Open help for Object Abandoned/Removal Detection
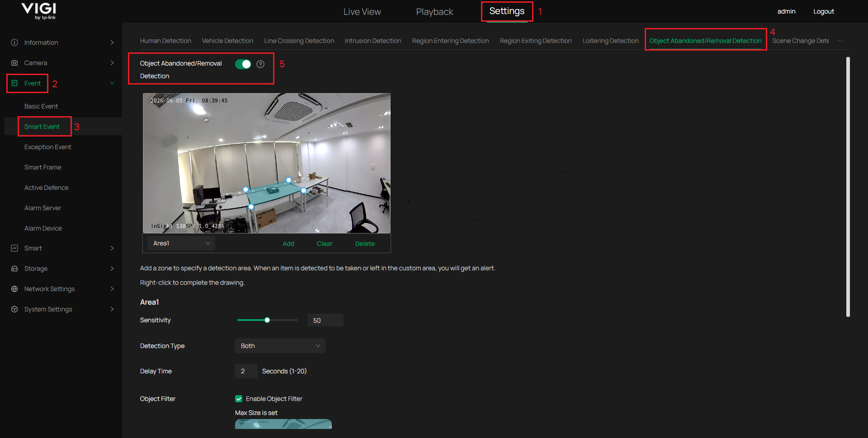This screenshot has width=868, height=438. (x=260, y=64)
